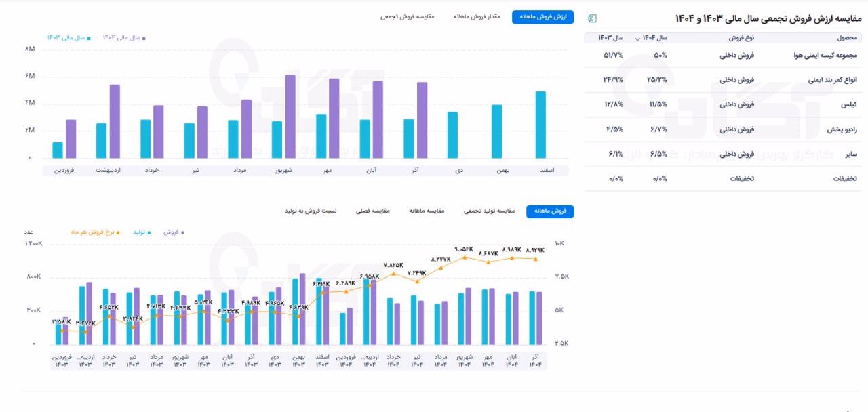Select the مجموعه کیسه ایمنی هوا row name
This screenshot has height=412, width=868.
pyautogui.click(x=825, y=56)
